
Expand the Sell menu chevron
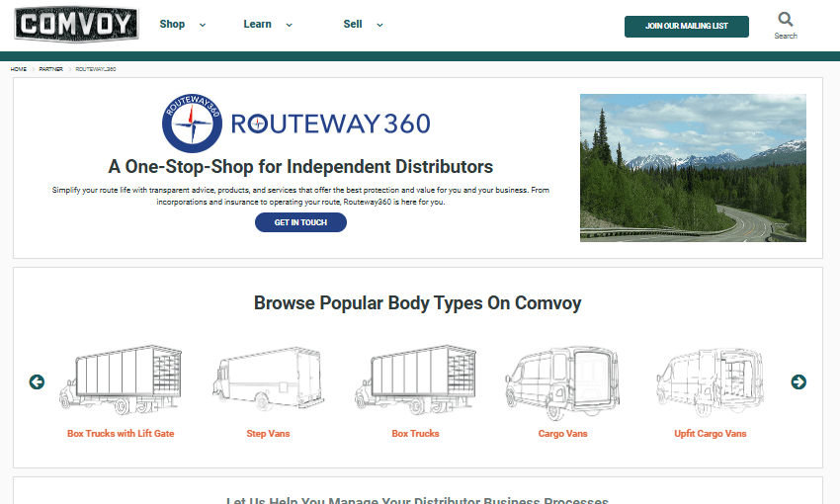pyautogui.click(x=379, y=25)
